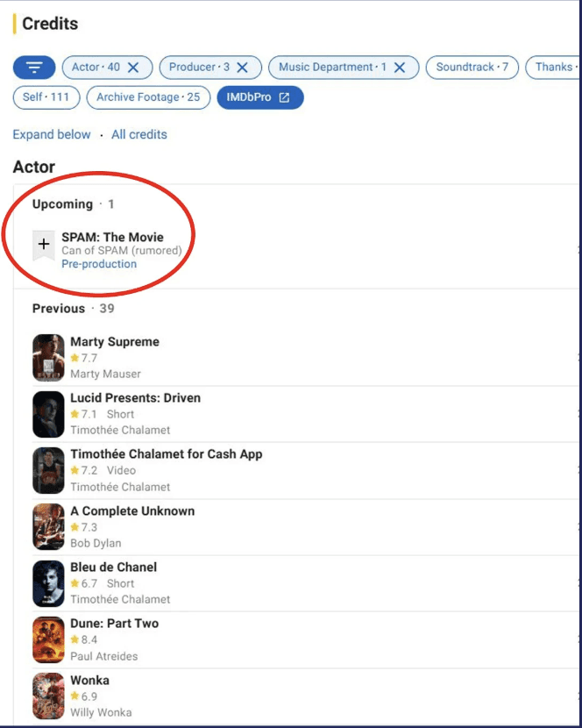Open the credits filter icon button
The height and width of the screenshot is (728, 582).
[34, 68]
